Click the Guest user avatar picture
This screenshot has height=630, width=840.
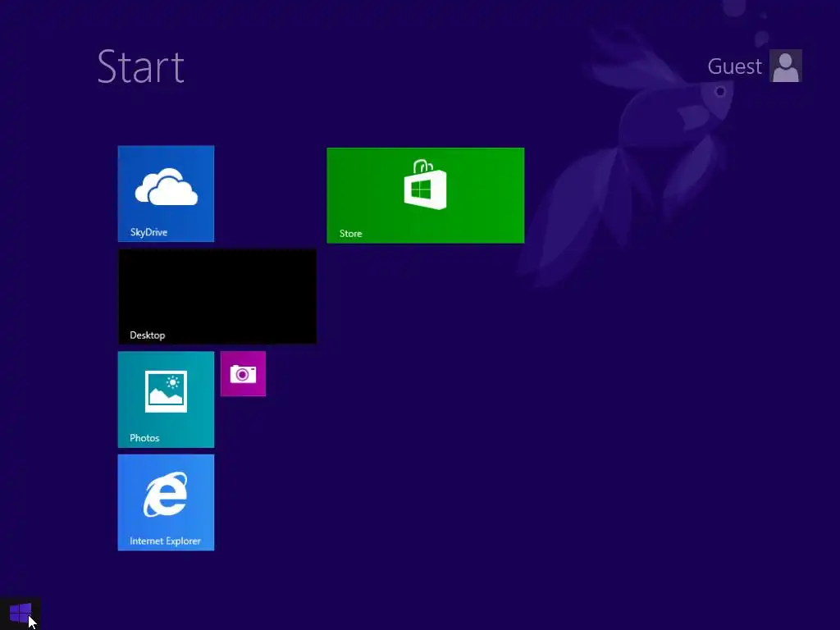pos(785,66)
